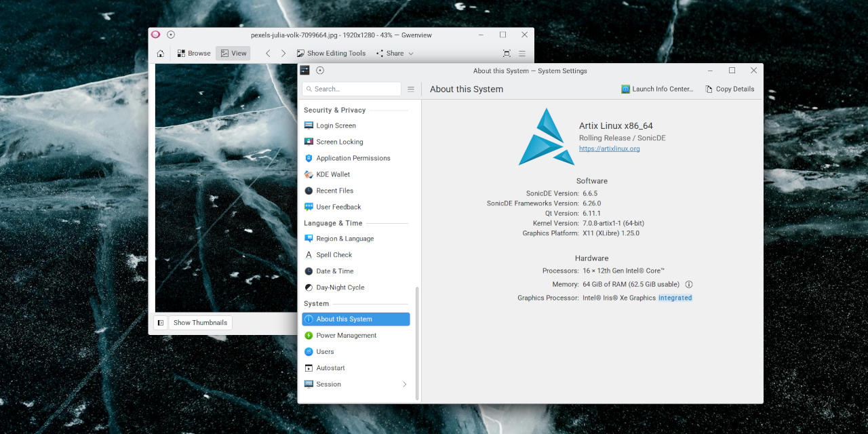Screen dimensions: 868x434
Task: Open Users settings
Action: pos(356,352)
